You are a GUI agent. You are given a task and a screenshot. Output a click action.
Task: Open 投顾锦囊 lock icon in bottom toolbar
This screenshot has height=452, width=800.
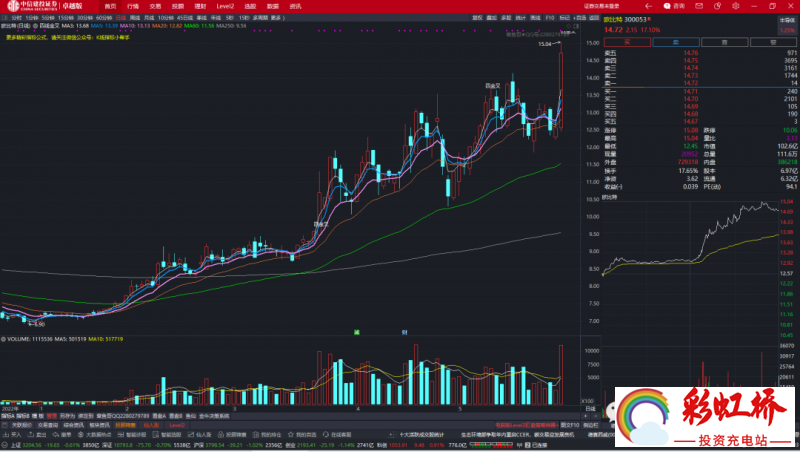[220, 435]
